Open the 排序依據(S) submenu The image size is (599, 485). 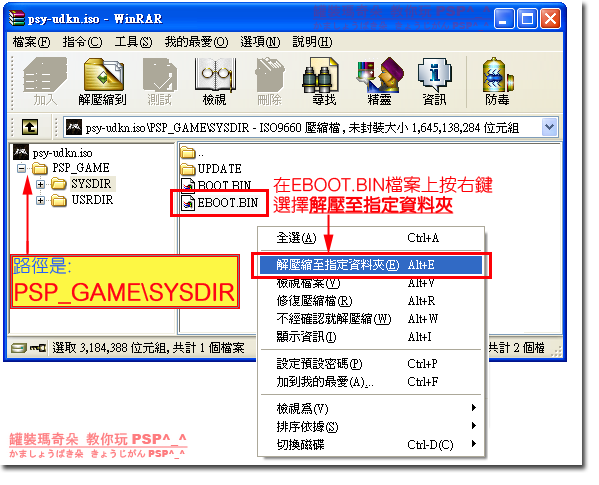(371, 426)
